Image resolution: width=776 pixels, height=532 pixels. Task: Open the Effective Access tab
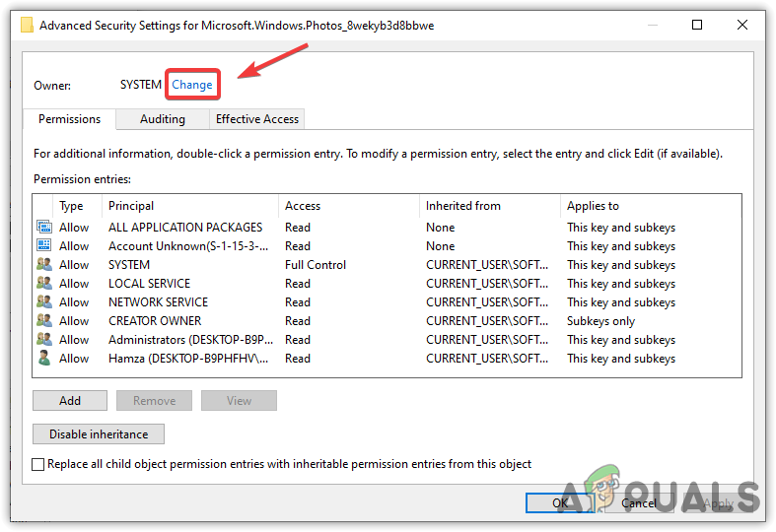pos(256,119)
